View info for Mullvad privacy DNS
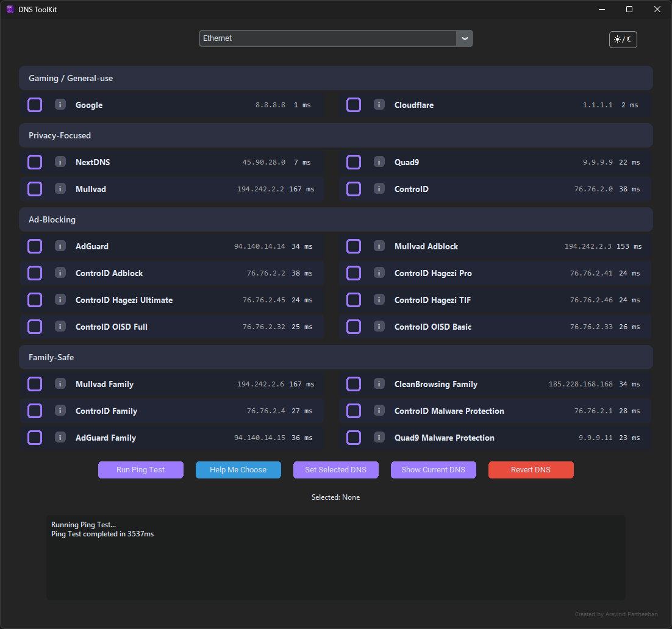This screenshot has width=672, height=629. pos(60,189)
